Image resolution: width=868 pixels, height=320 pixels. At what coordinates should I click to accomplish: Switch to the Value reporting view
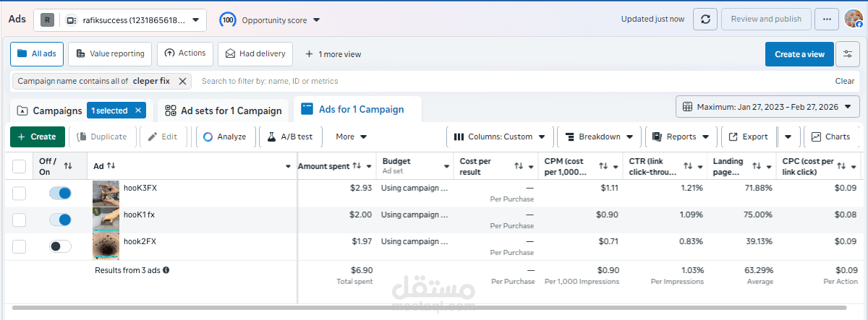[111, 53]
